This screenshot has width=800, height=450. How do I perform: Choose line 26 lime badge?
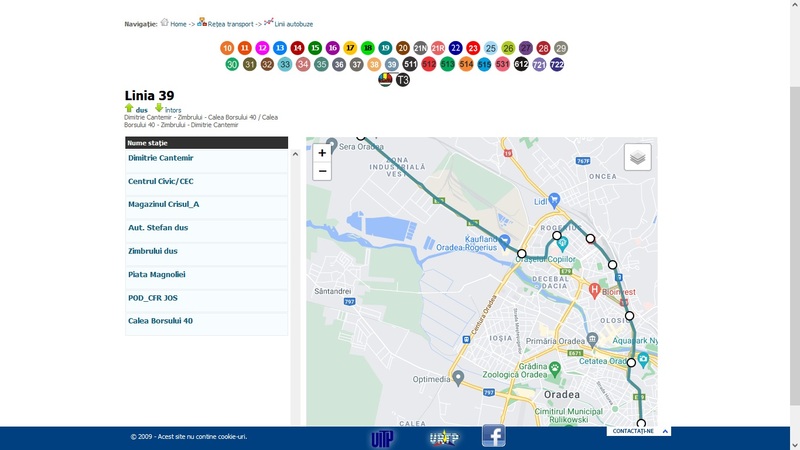508,48
